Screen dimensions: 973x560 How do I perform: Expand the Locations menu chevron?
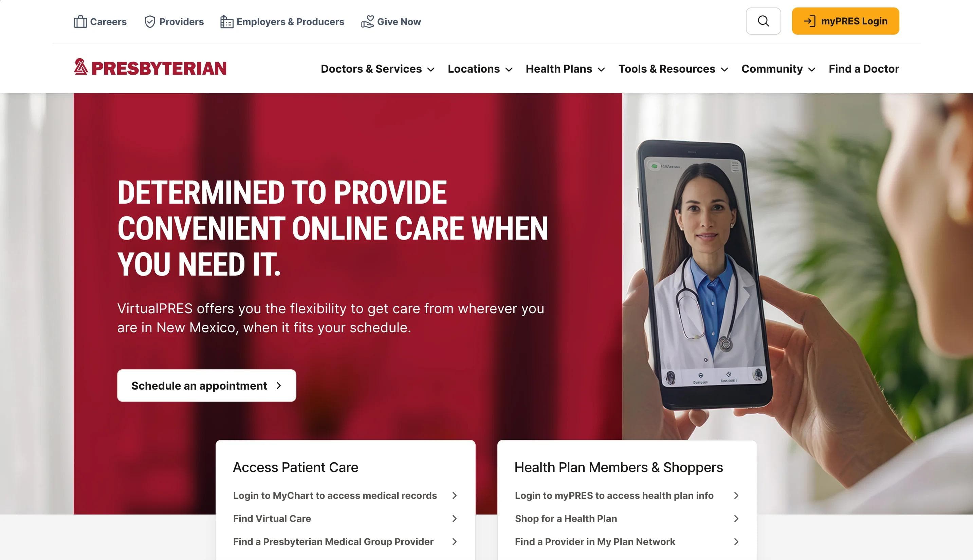point(509,70)
